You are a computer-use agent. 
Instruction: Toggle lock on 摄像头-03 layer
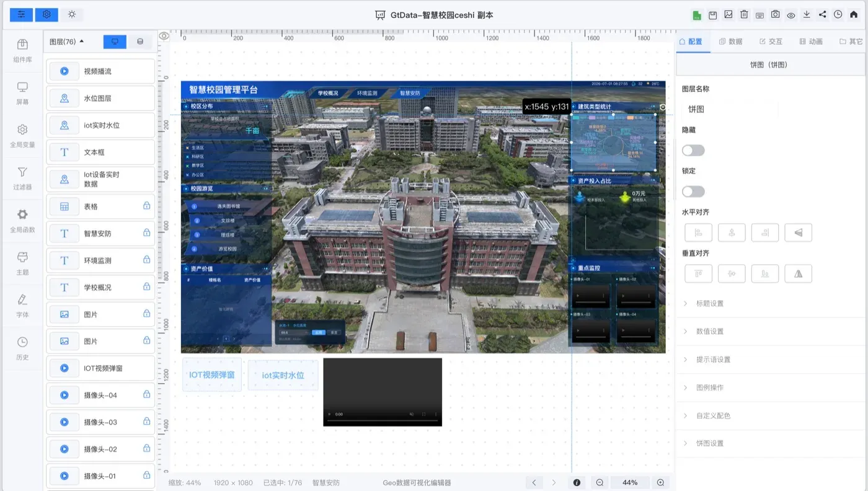[147, 421]
